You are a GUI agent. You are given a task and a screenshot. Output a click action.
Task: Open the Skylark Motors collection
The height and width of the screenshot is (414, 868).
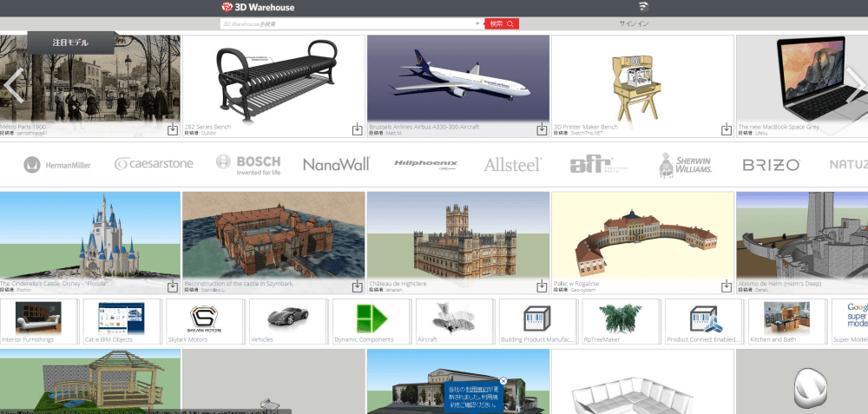point(205,322)
